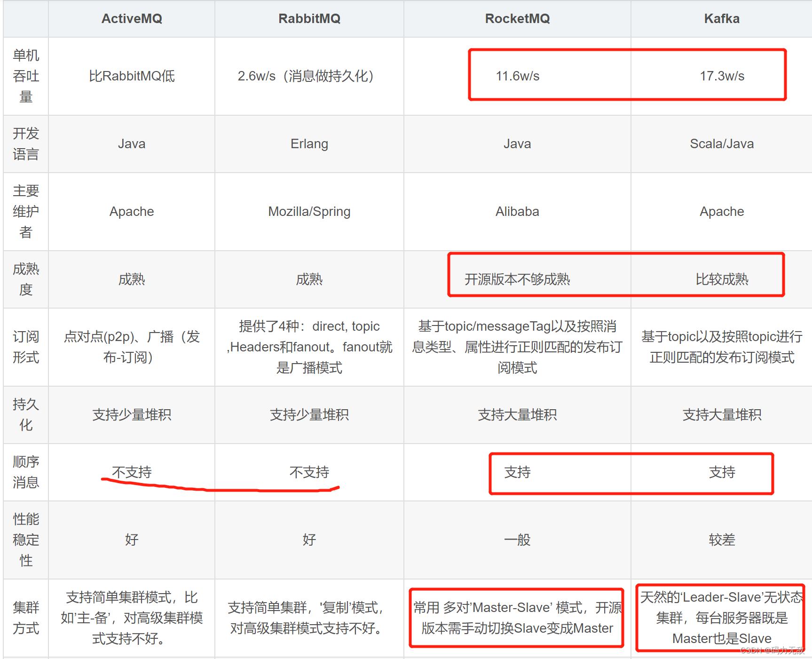Click 成熟 in the RabbitMQ column
Image resolution: width=812 pixels, height=659 pixels.
click(x=309, y=279)
